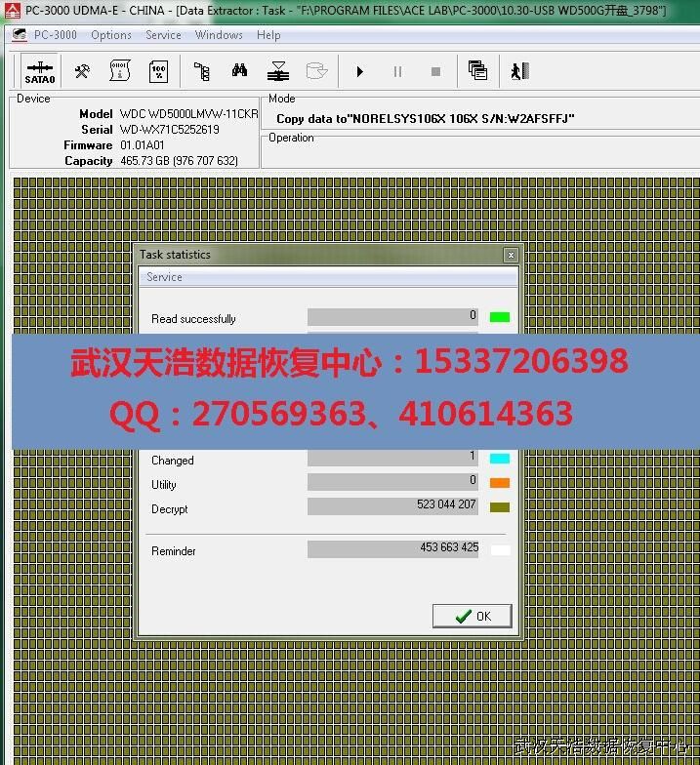
Task: Open the crossed tools utilities icon
Action: click(83, 71)
